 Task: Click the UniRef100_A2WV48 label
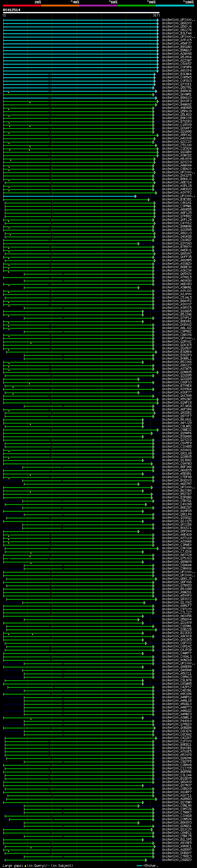[177, 54]
